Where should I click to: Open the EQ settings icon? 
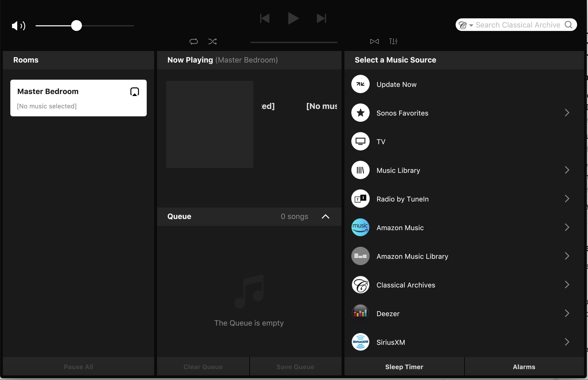pos(393,41)
